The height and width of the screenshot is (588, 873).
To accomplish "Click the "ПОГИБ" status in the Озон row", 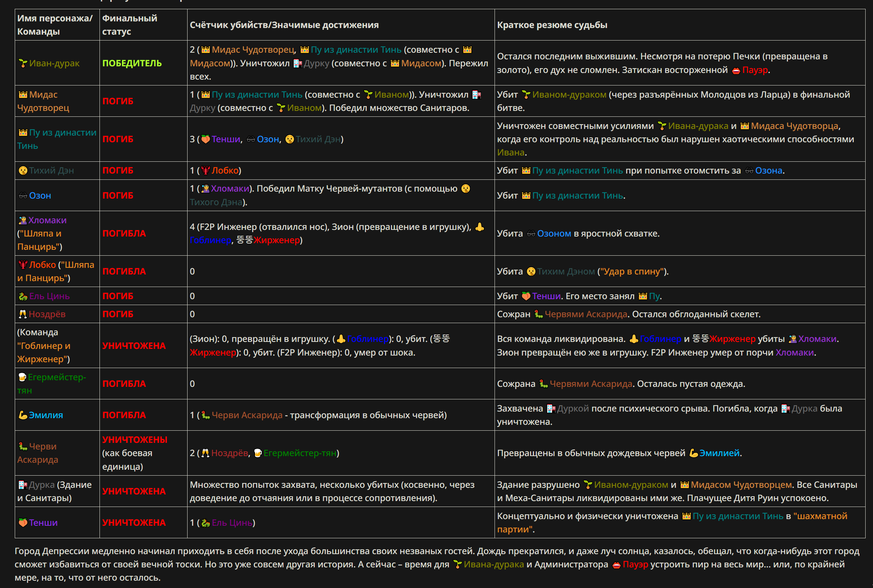I will 118,196.
